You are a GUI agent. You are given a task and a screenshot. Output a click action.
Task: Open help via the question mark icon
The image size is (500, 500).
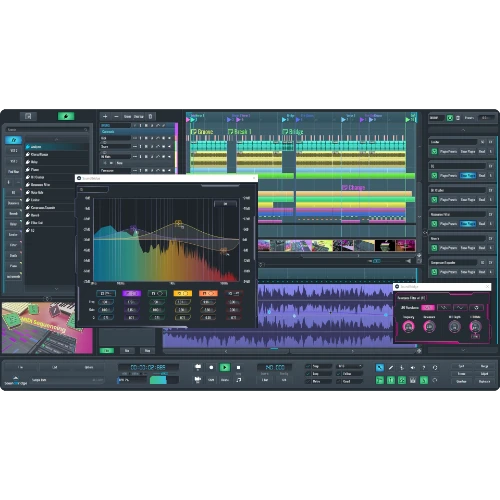pos(424,368)
